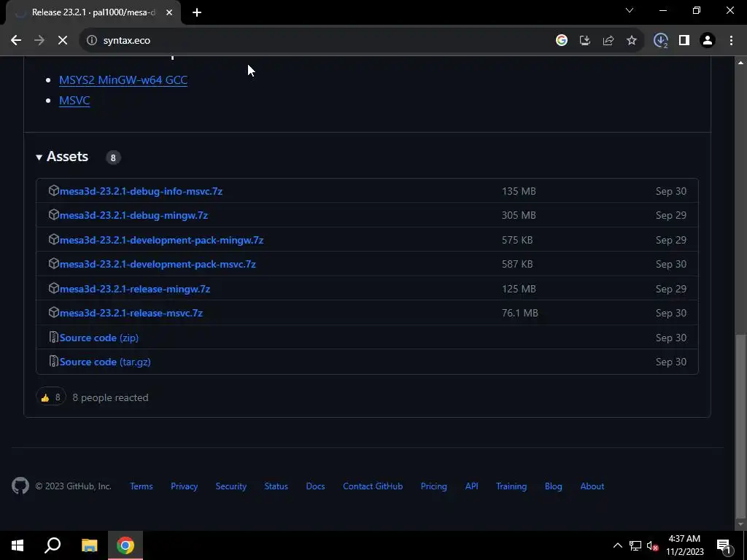Download Source code (zip)
This screenshot has height=560, width=747.
click(x=99, y=338)
